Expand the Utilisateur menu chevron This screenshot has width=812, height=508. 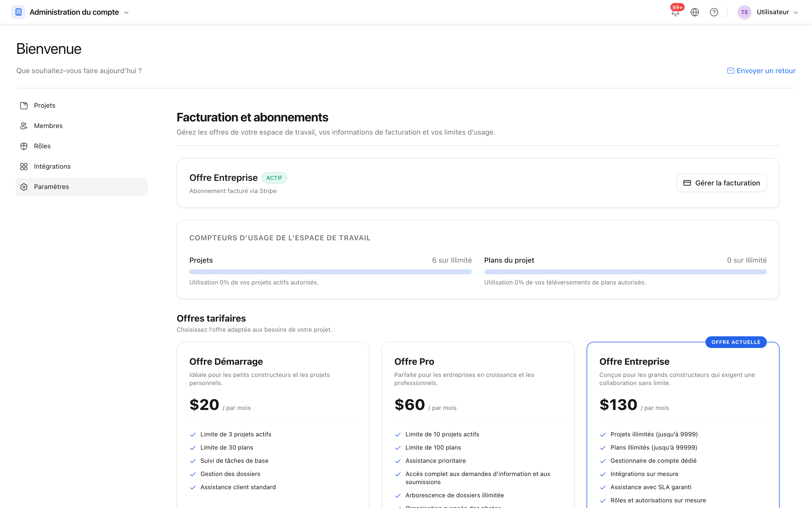pos(796,13)
